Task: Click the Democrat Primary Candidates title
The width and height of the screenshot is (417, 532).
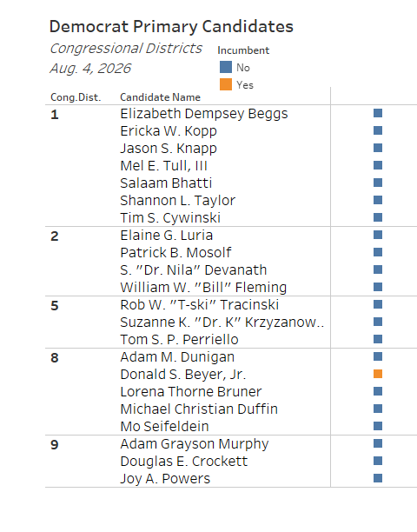Action: click(171, 26)
